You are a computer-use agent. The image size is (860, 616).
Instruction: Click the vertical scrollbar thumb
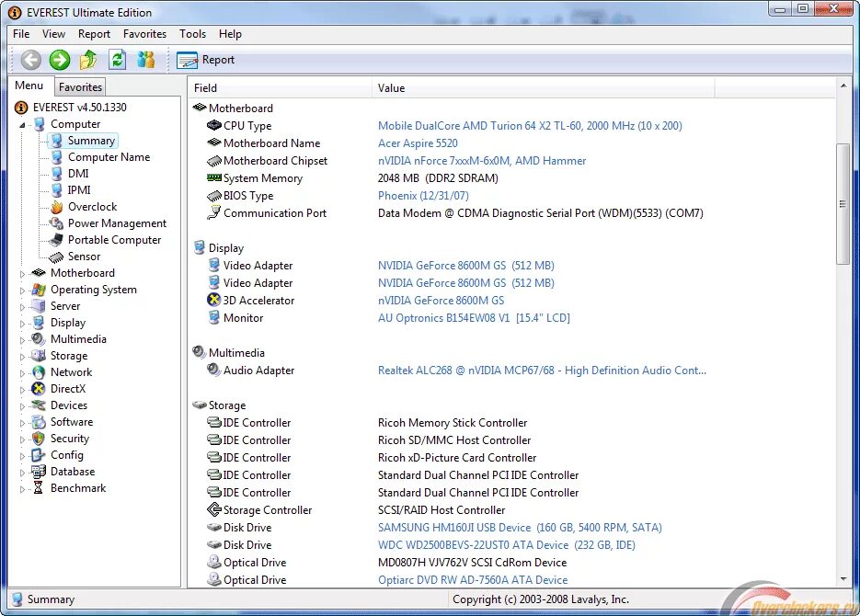[x=843, y=204]
